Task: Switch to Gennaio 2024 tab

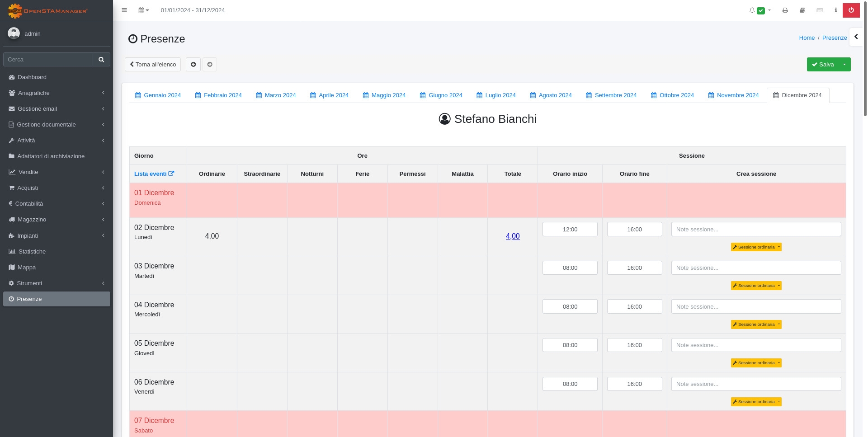Action: point(158,95)
